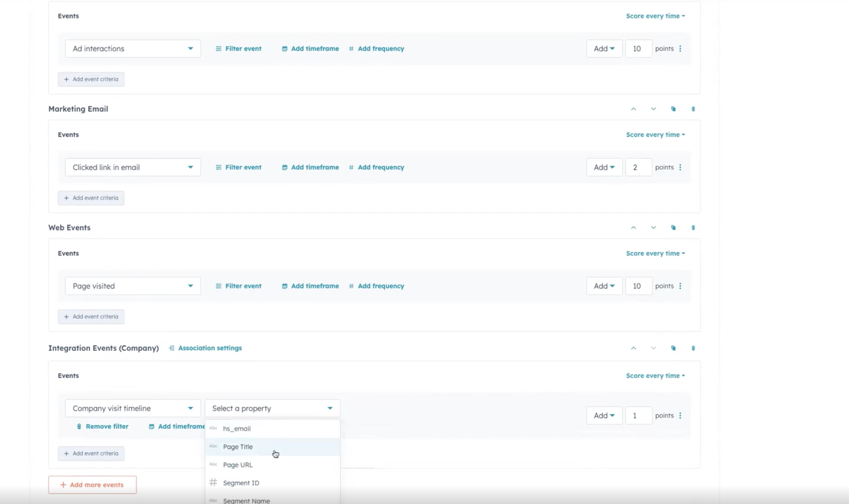Open Association settings for Integration Events

click(210, 348)
